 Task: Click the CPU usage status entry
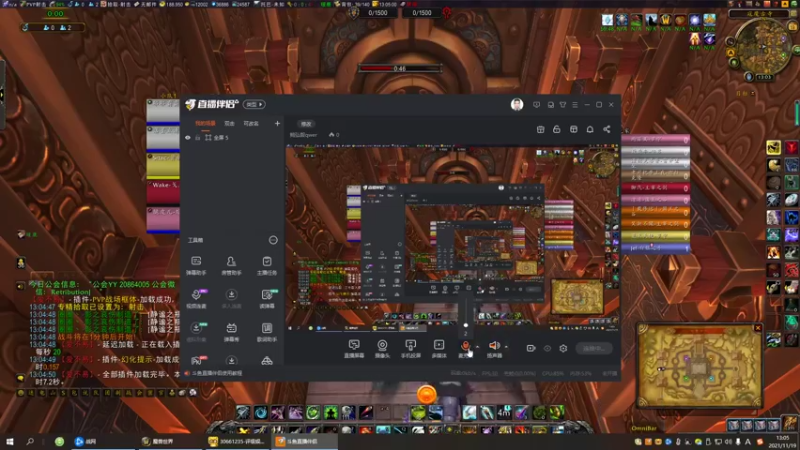[x=554, y=373]
